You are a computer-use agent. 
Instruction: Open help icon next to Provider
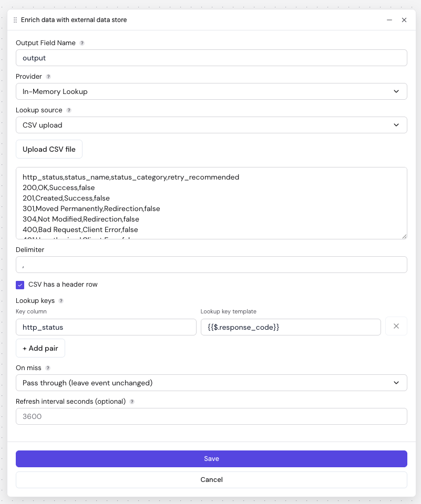tap(48, 77)
